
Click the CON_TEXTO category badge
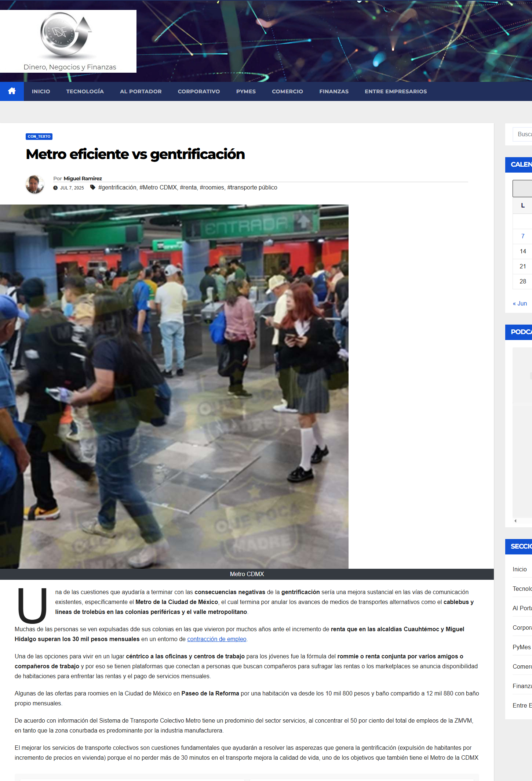pyautogui.click(x=39, y=137)
